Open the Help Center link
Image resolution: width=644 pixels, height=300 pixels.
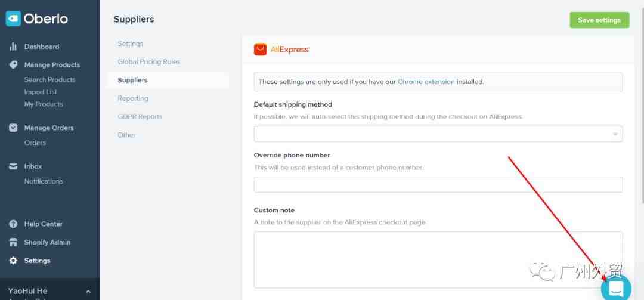[x=43, y=224]
